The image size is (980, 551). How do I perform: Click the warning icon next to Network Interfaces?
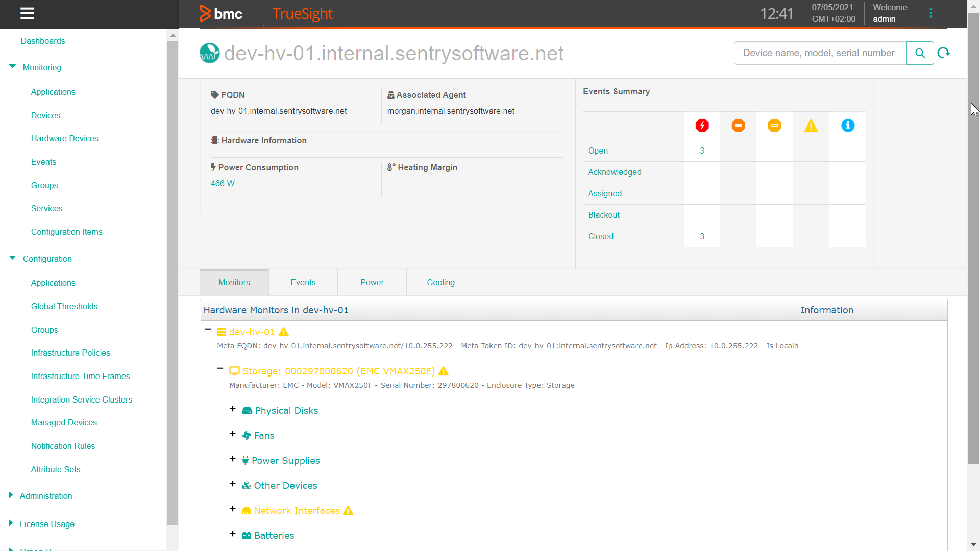coord(349,511)
